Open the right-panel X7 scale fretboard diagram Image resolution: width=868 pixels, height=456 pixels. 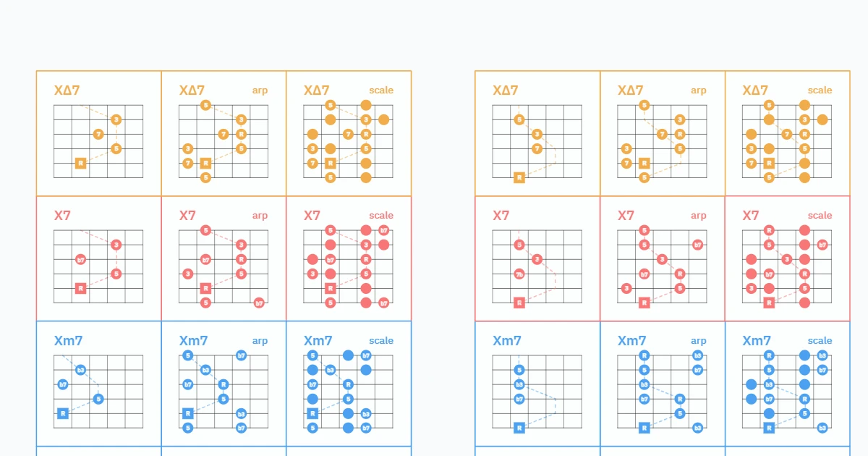pyautogui.click(x=787, y=266)
